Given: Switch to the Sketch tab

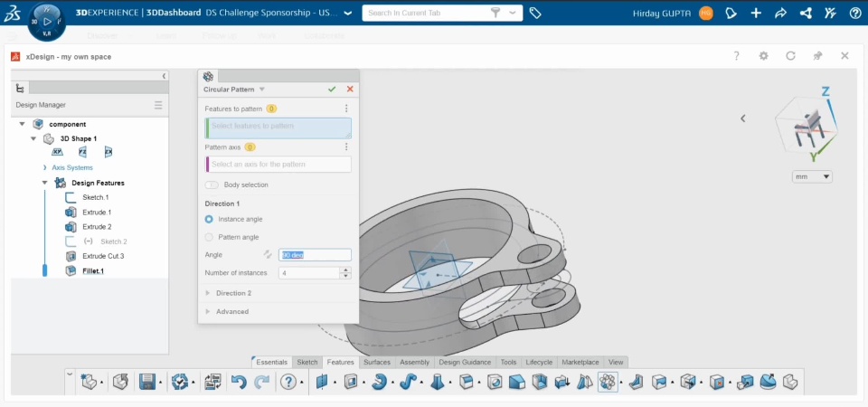Looking at the screenshot, I should pos(307,362).
